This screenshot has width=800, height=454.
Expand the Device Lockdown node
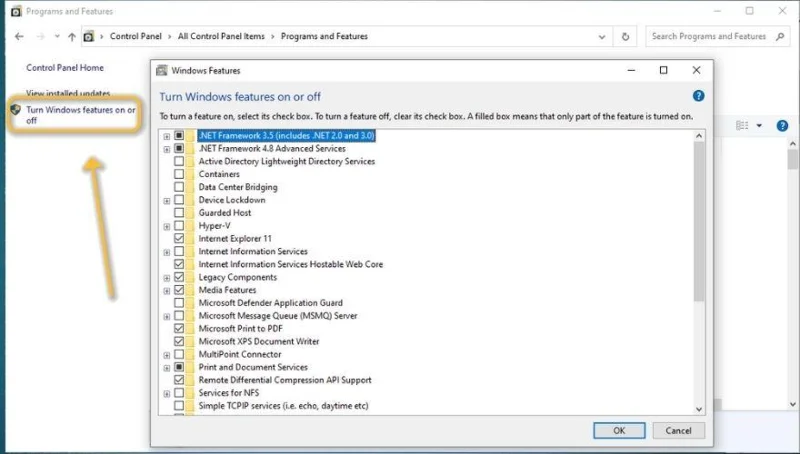point(167,200)
